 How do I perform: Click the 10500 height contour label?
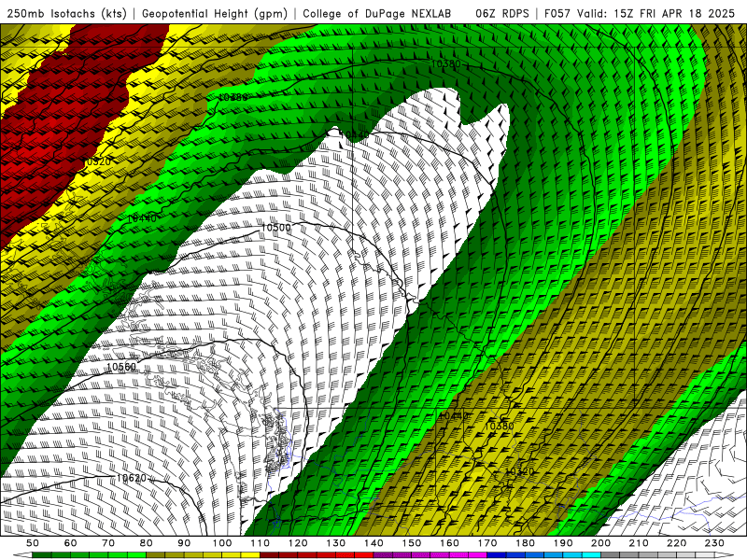(x=275, y=228)
